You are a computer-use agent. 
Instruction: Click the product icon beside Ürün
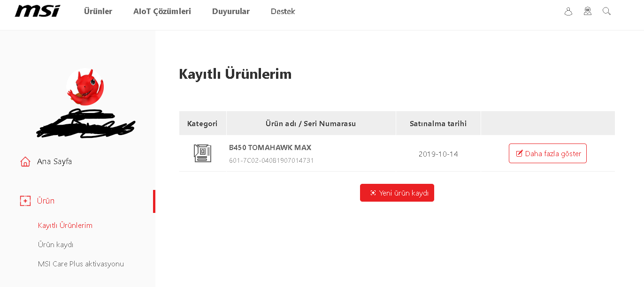point(25,201)
